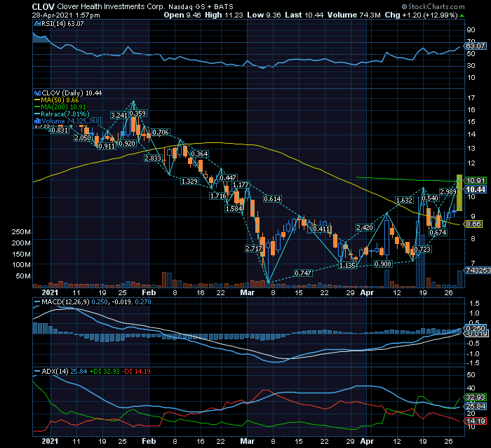
Task: Click the retracement label 0.614
Action: click(272, 199)
